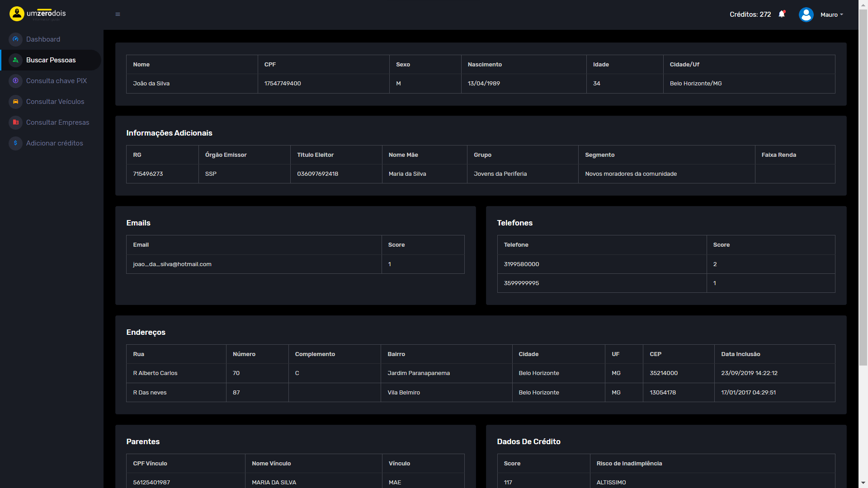Click the scrollbar down arrow
Screen dimensions: 868x488
click(x=863, y=483)
